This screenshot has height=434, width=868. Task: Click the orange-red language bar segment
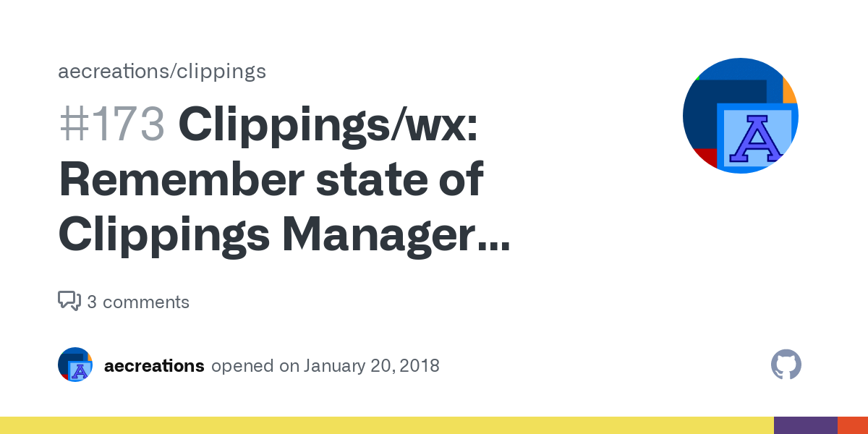pos(852,425)
